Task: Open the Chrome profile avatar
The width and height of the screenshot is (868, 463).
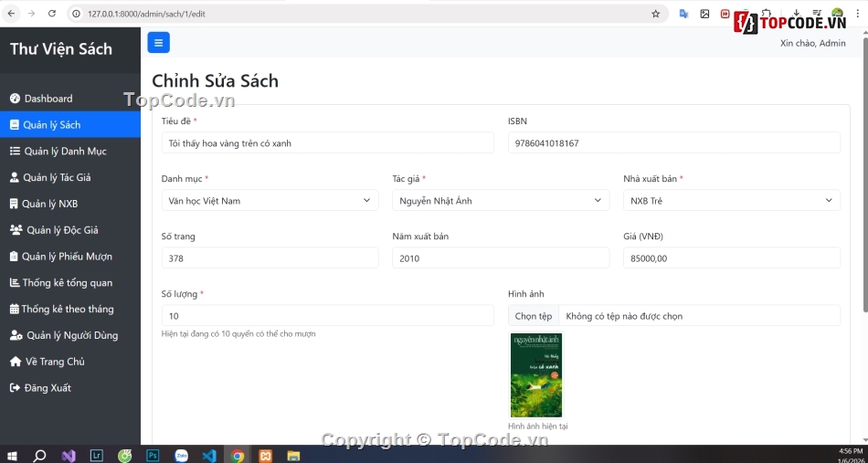Action: [838, 14]
